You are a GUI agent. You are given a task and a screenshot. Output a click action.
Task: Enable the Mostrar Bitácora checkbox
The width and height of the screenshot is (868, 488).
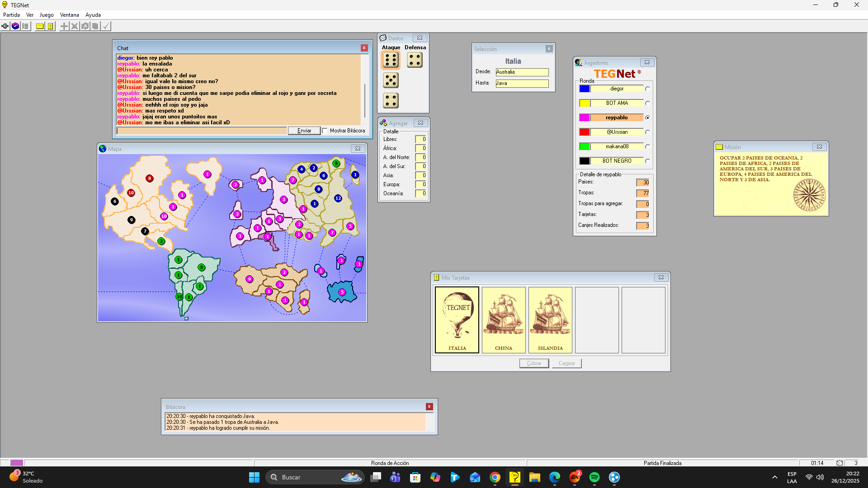tap(325, 131)
